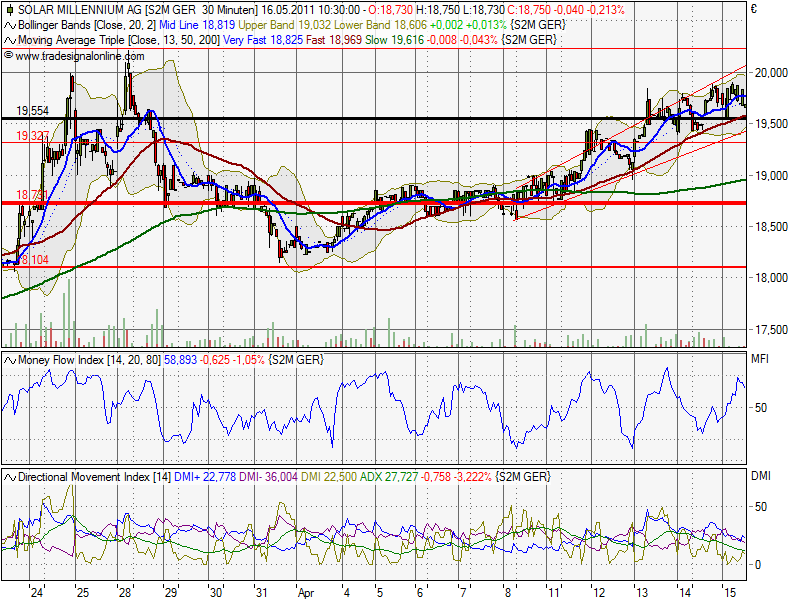Screen dimensions: 800x600
Task: Click the line icon before Bollinger Bands
Action: pos(10,25)
